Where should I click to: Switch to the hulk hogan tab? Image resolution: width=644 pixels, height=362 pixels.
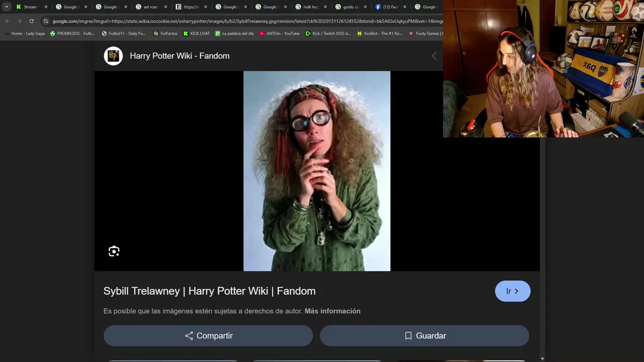pyautogui.click(x=311, y=7)
